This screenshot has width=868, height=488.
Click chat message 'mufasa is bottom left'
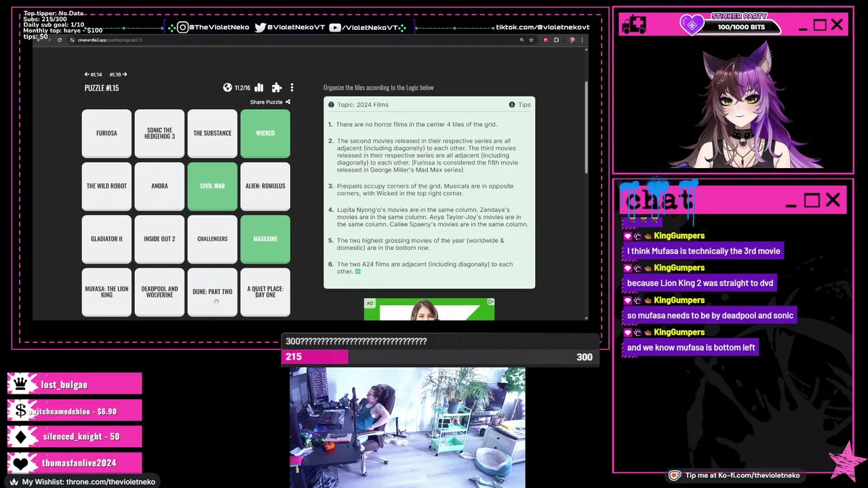[x=691, y=348]
